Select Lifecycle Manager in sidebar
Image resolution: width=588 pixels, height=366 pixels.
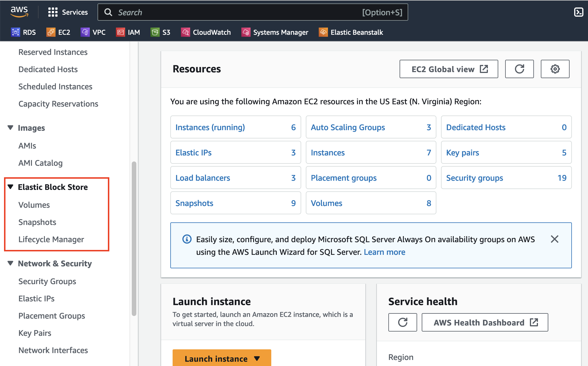tap(51, 239)
